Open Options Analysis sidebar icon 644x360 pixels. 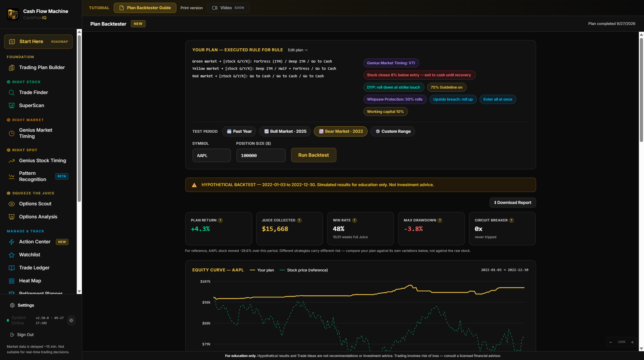12,217
